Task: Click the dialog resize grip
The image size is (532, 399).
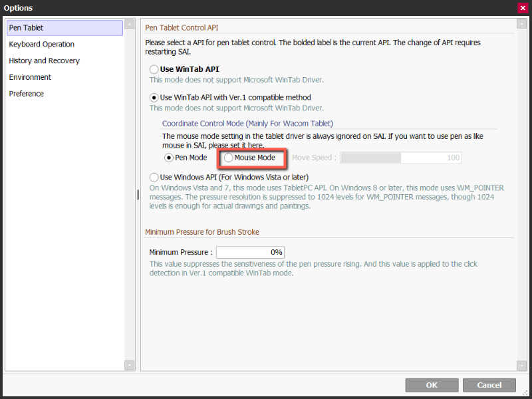Action: coord(526,392)
